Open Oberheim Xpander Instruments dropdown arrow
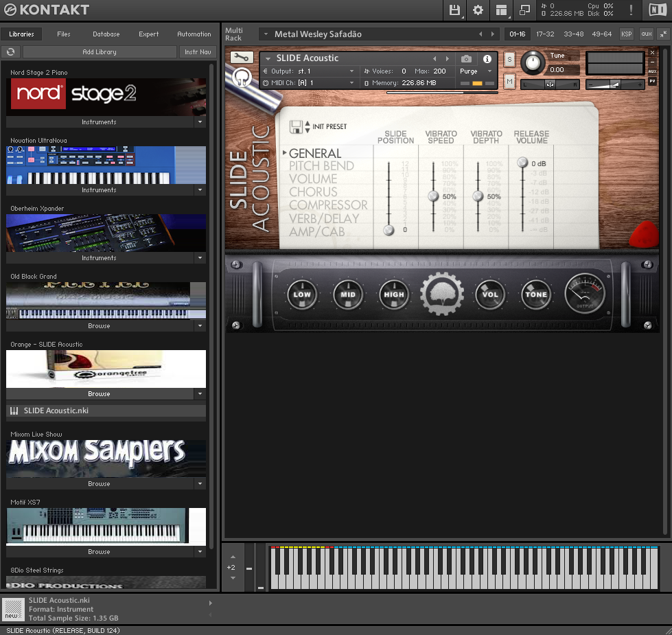 point(200,258)
